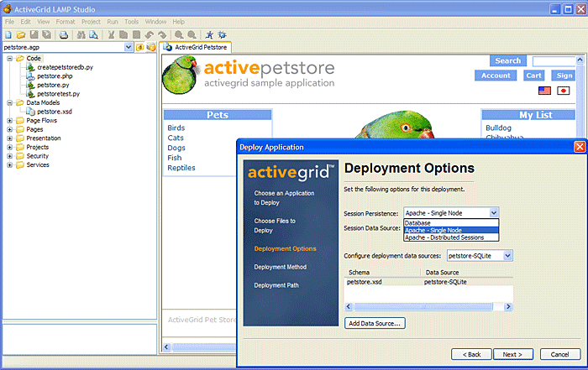Screen dimensions: 588x370
Task: Click the Next button
Action: 512,354
